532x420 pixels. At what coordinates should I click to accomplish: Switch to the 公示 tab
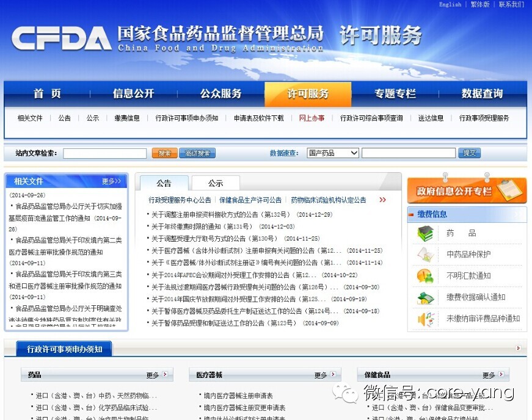tap(216, 183)
